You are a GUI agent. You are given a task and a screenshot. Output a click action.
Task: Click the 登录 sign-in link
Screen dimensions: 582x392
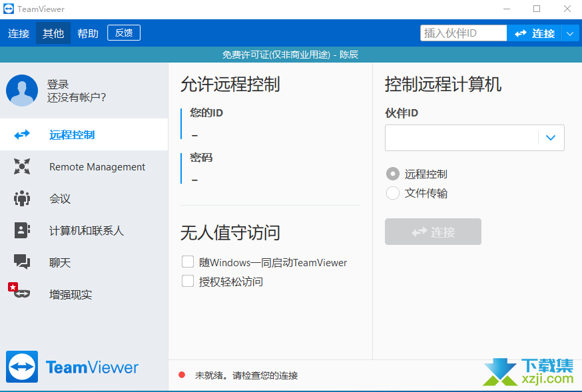click(58, 84)
